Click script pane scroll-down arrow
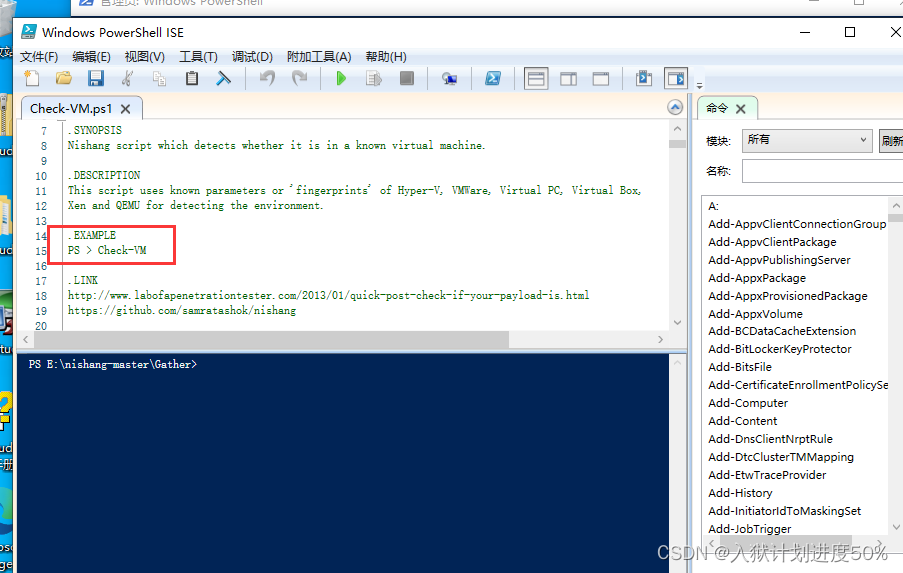The image size is (903, 573). [x=677, y=322]
